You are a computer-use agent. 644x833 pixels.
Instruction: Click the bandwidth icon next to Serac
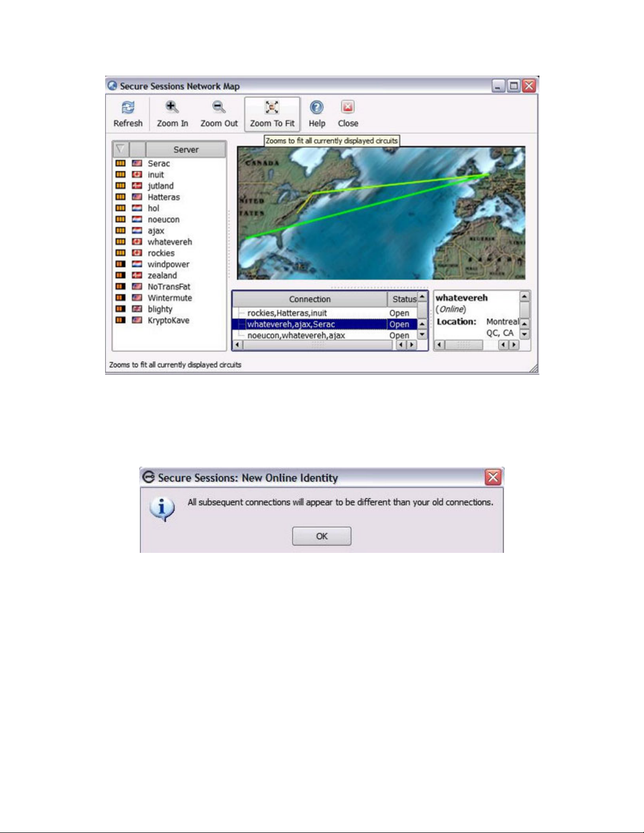[120, 163]
